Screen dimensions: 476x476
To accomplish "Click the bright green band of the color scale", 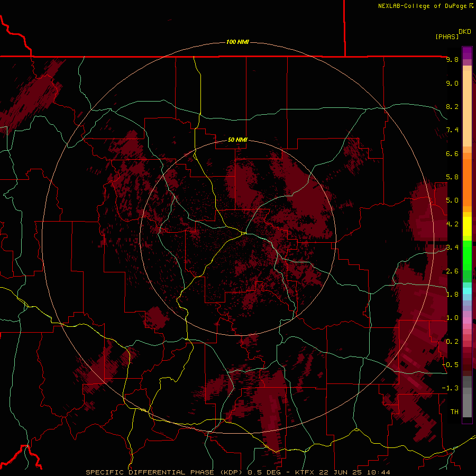I will click(x=467, y=255).
